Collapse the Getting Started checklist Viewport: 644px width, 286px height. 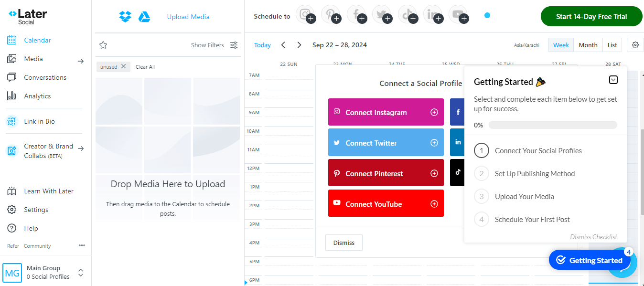613,80
